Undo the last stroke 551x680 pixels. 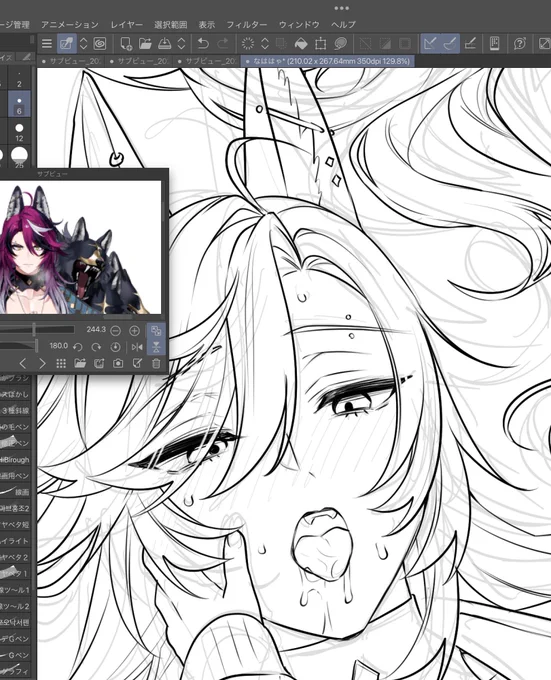tap(203, 43)
